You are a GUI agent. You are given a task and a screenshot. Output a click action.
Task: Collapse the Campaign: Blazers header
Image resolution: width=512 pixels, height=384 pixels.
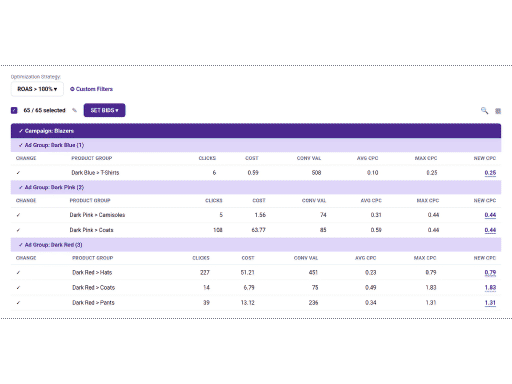(x=256, y=131)
